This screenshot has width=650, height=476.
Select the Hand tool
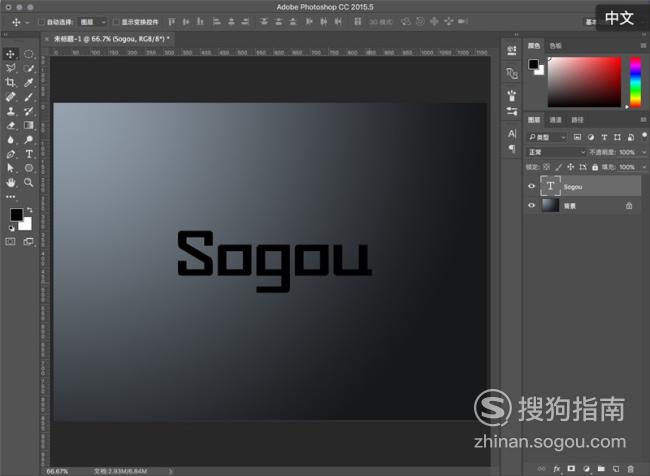click(10, 182)
